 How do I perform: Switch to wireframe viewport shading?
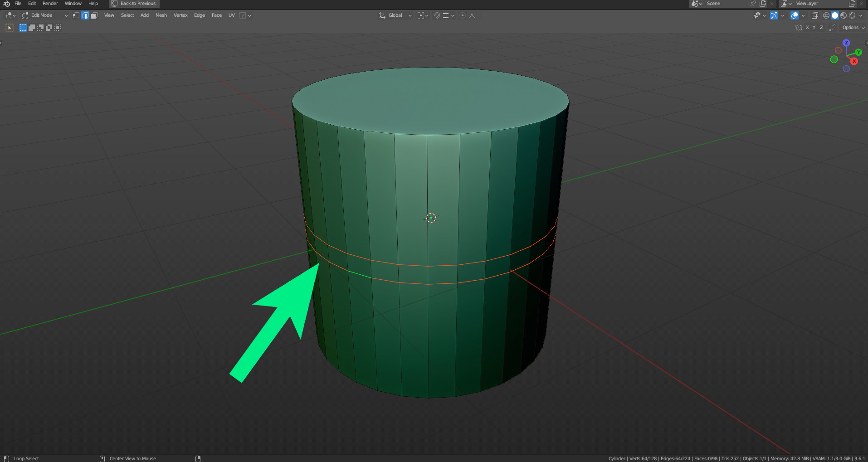point(826,15)
